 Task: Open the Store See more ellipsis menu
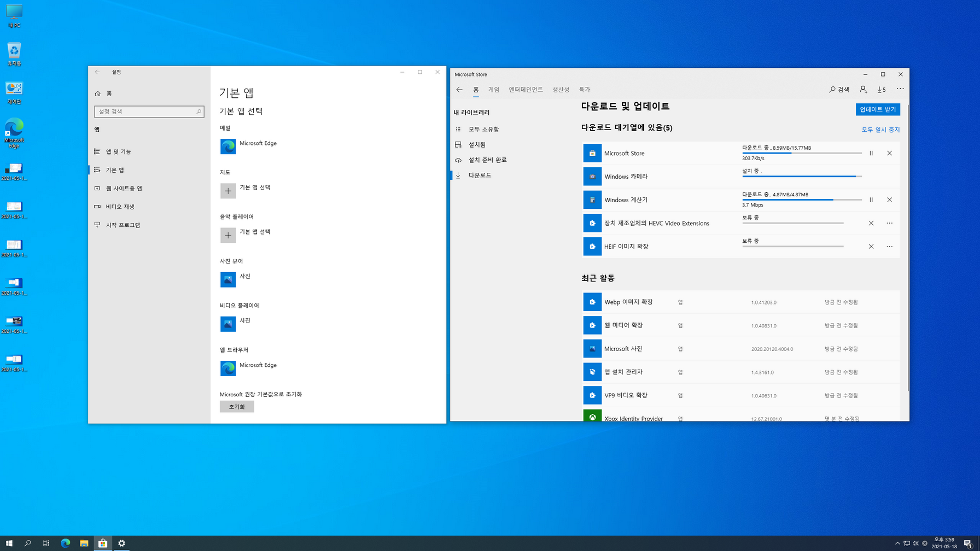(x=900, y=89)
